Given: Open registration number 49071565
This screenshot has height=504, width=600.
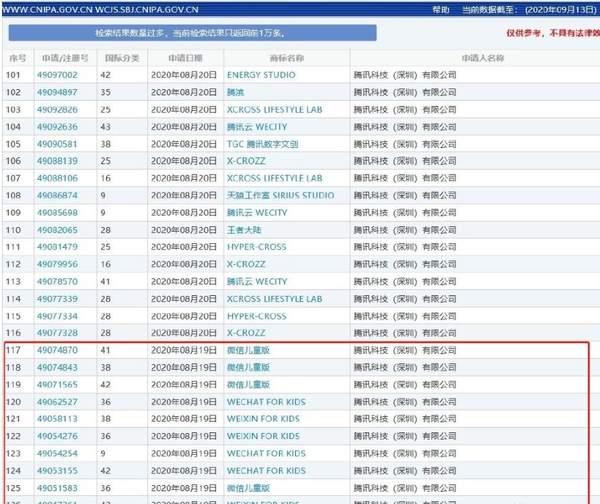Looking at the screenshot, I should (57, 385).
